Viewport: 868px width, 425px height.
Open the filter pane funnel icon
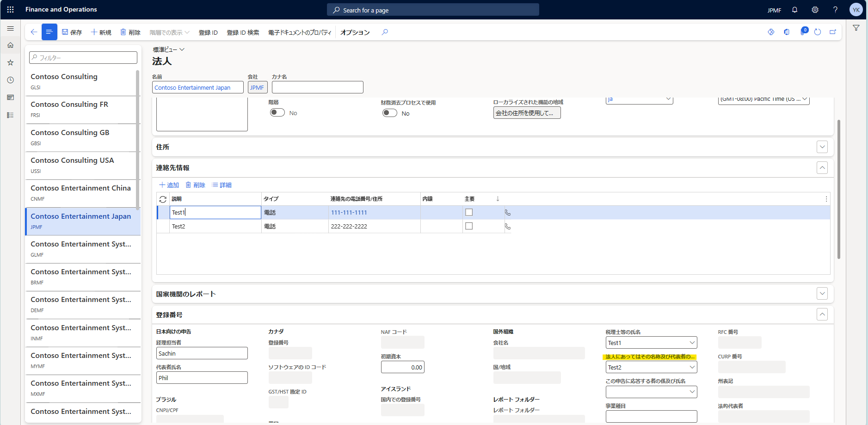click(x=856, y=28)
